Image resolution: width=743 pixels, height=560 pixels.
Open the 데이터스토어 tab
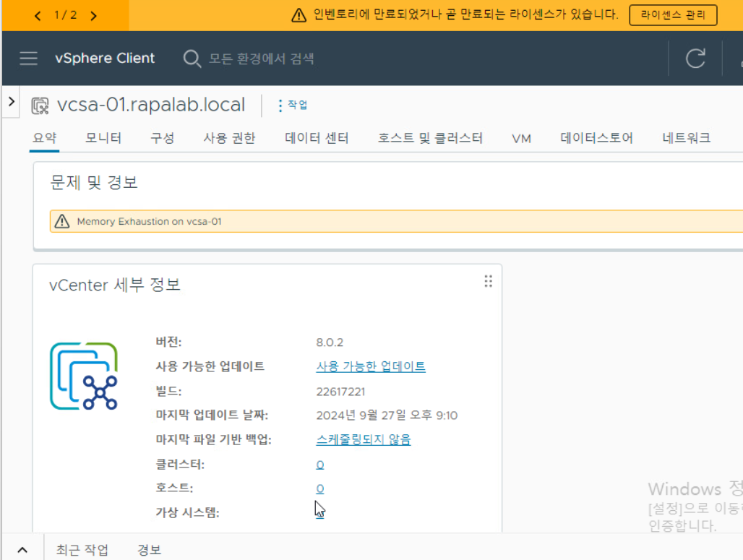(x=596, y=138)
